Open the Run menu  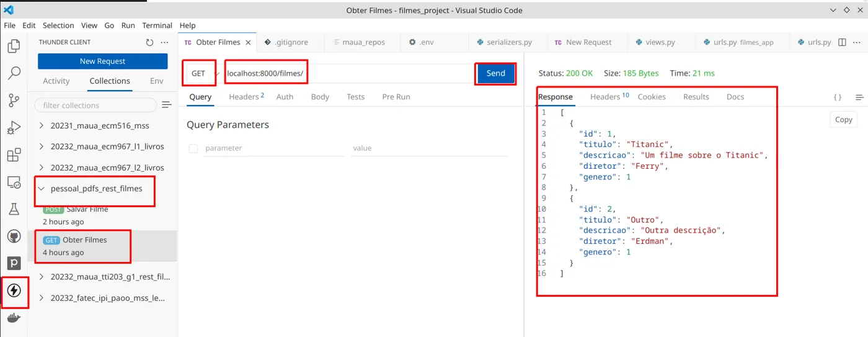(x=128, y=25)
